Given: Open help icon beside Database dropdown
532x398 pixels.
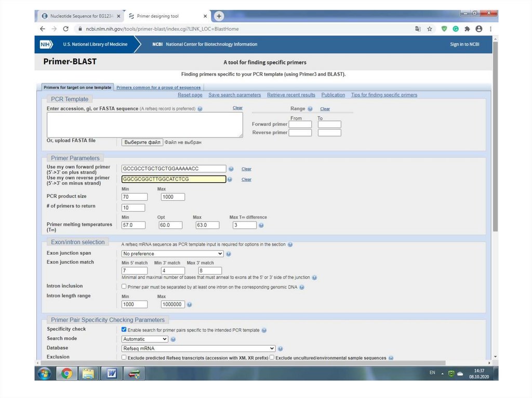Looking at the screenshot, I should 280,349.
